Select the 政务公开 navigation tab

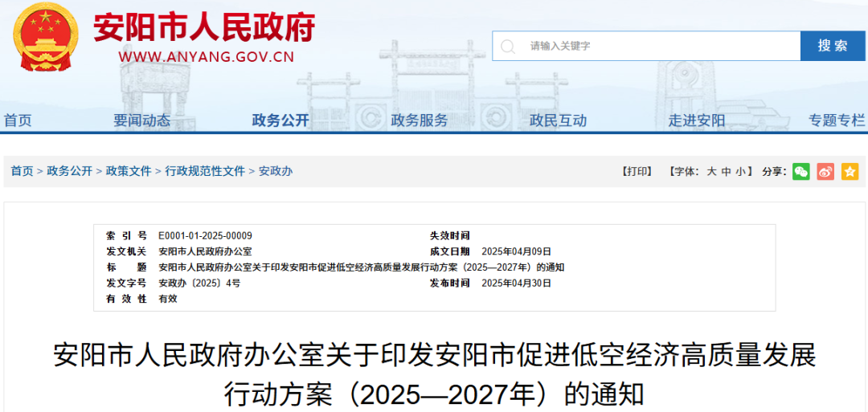pyautogui.click(x=280, y=120)
